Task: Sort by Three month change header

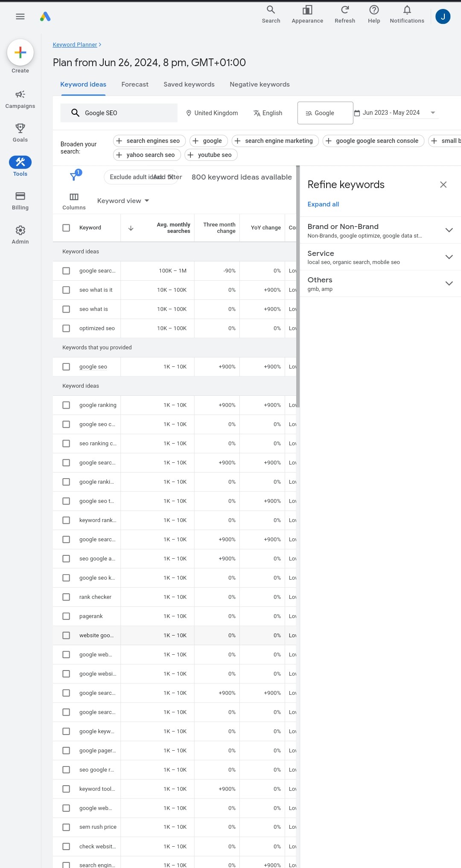Action: (219, 228)
